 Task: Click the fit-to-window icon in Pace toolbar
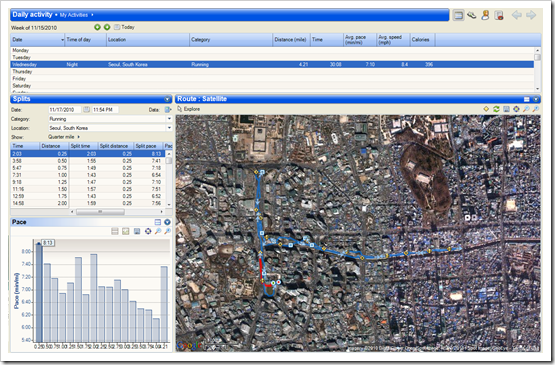point(148,231)
